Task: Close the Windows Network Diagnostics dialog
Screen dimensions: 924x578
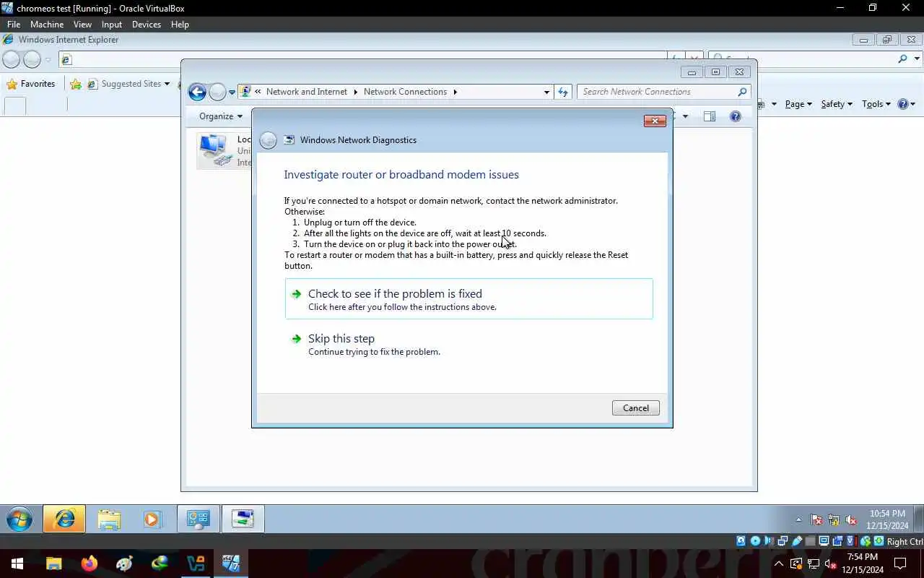Action: click(x=654, y=121)
